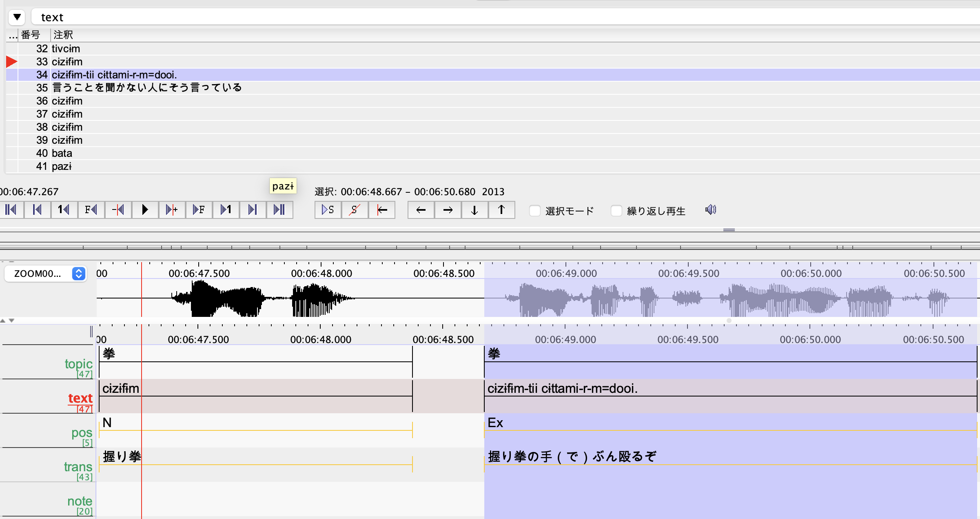This screenshot has height=519, width=980.
Task: Enable the 選択モード checkbox
Action: point(534,211)
